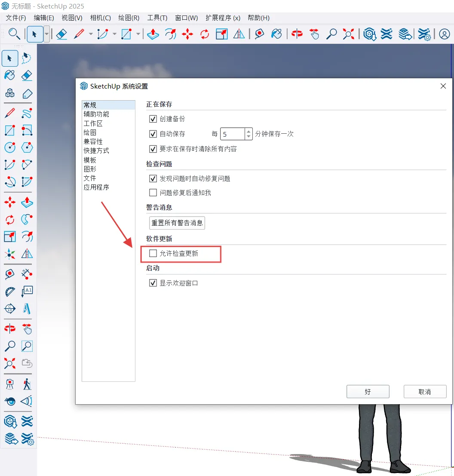Select the Follow Me tool in left toolbar
The height and width of the screenshot is (476, 454).
click(27, 219)
